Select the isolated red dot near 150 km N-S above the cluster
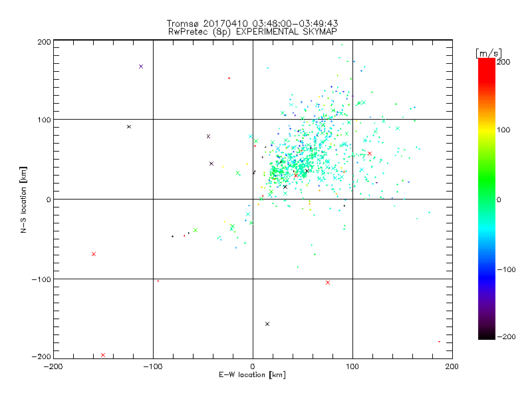This screenshot has height=399, width=532. coord(229,78)
